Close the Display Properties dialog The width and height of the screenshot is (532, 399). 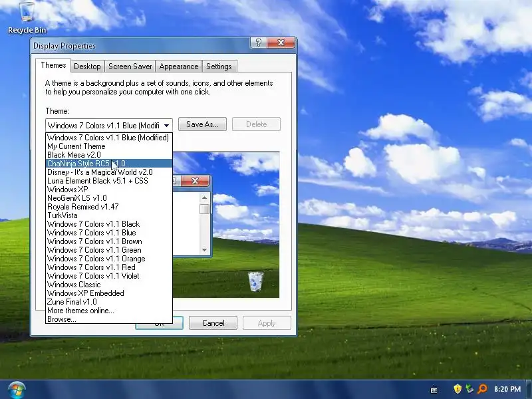pos(281,43)
